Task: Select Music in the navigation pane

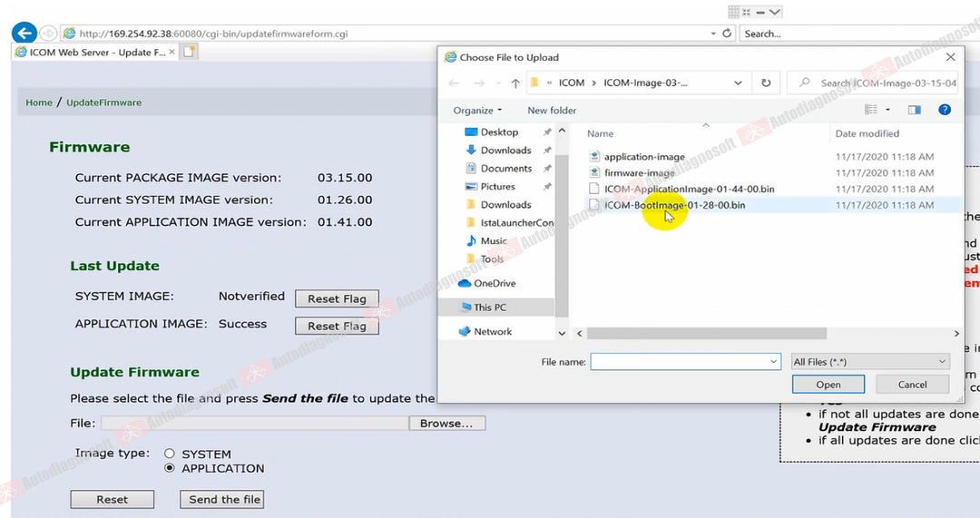Action: [494, 240]
